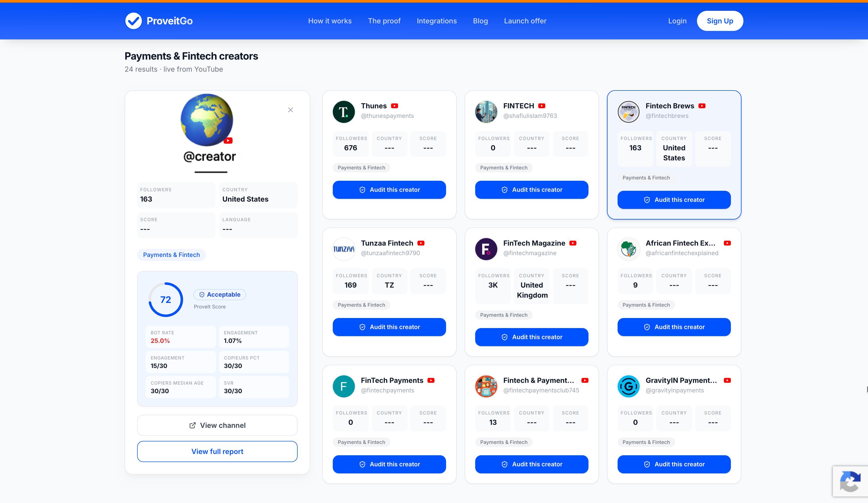
Task: Audit the FinTech Payments creator
Action: pyautogui.click(x=389, y=464)
